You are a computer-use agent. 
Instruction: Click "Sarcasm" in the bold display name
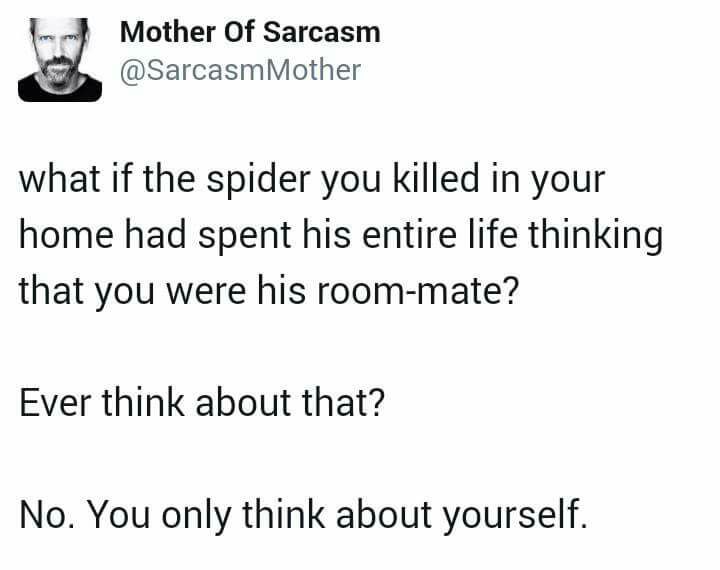coord(322,33)
